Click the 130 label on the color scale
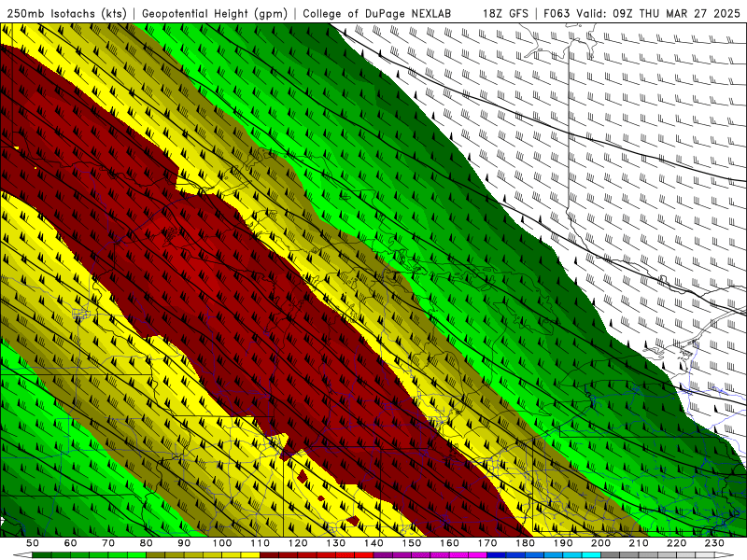 [335, 543]
